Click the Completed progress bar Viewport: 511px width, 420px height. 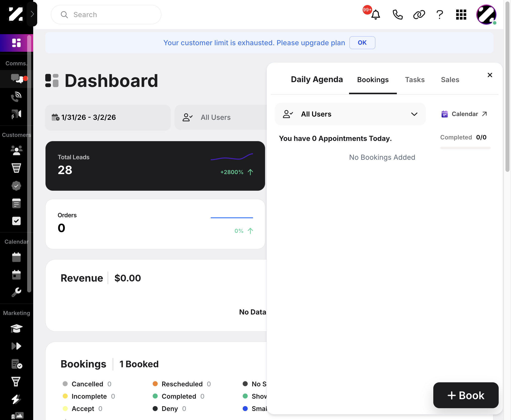[x=465, y=148]
